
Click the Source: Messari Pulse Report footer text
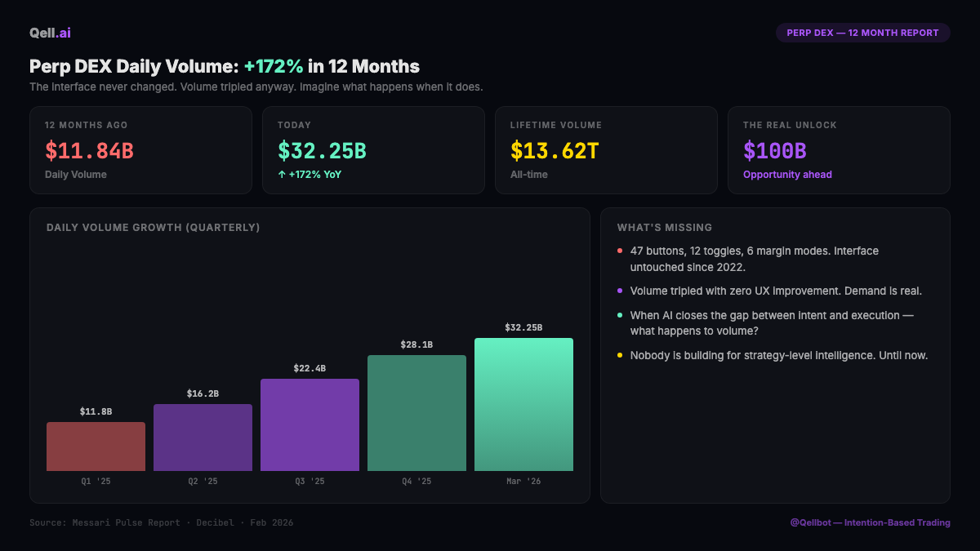coord(161,522)
